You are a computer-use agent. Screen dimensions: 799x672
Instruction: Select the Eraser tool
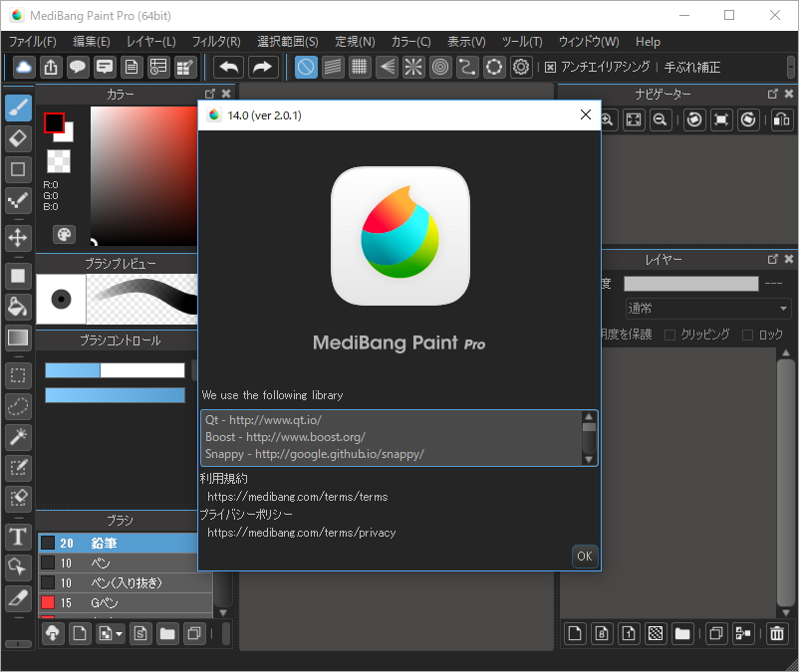[18, 138]
